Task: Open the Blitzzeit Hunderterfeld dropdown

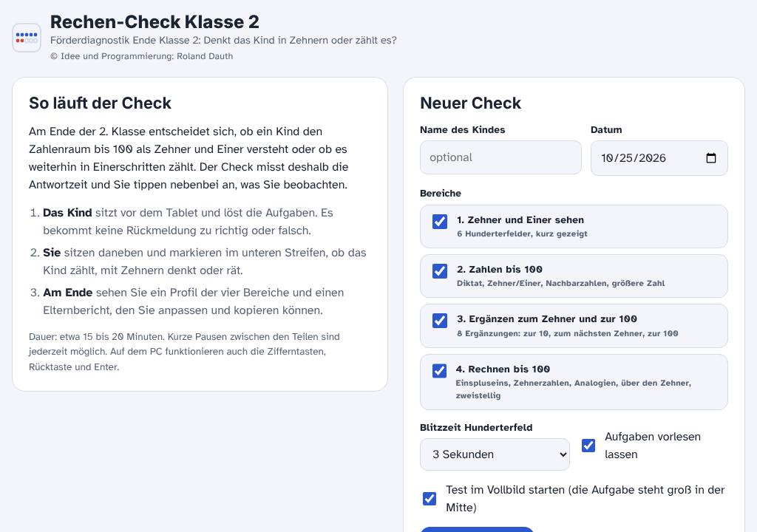Action: 495,454
